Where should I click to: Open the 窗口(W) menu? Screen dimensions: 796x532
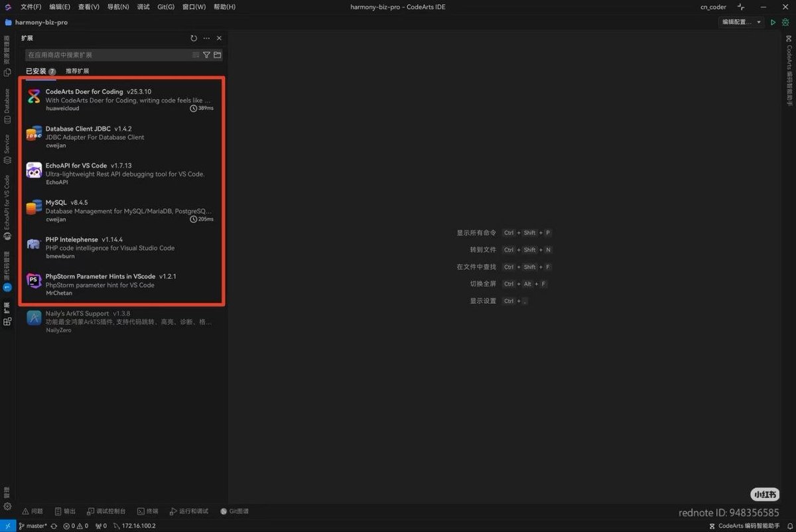click(194, 7)
